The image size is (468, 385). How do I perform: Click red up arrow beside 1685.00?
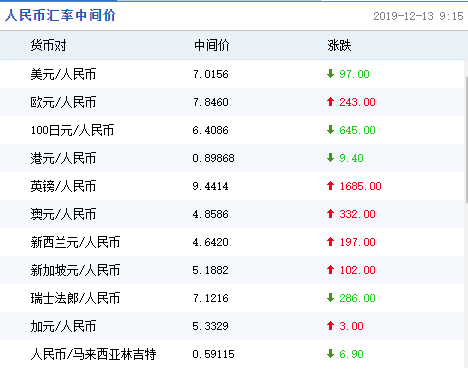pyautogui.click(x=330, y=186)
